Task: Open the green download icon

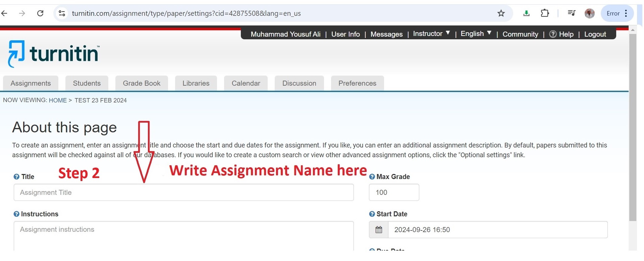Action: point(526,13)
